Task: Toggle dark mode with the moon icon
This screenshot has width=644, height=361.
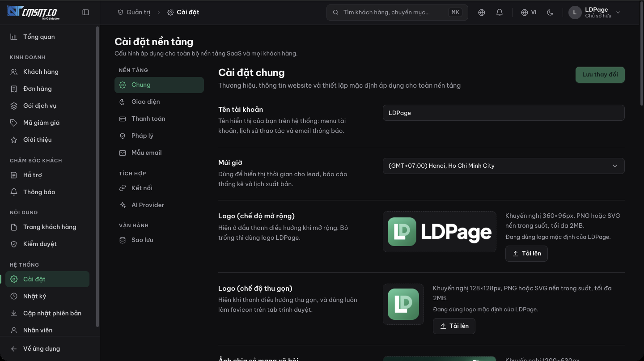Action: tap(550, 13)
